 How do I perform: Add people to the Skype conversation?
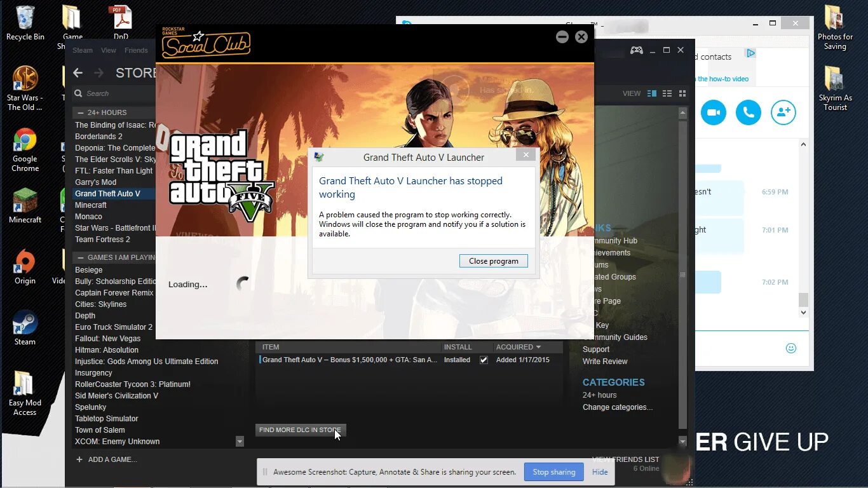783,112
